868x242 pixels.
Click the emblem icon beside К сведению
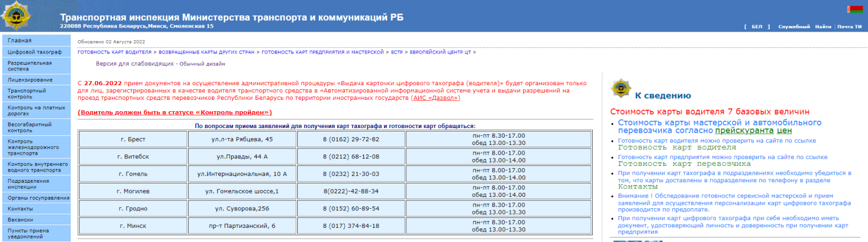621,89
